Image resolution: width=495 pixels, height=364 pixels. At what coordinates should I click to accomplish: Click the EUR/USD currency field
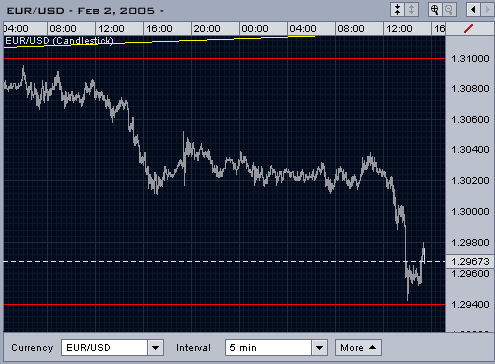[104, 348]
